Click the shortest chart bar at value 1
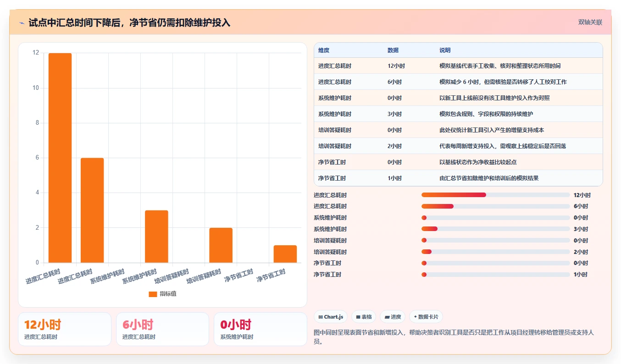Screen dimensions: 621x364 click(x=285, y=254)
